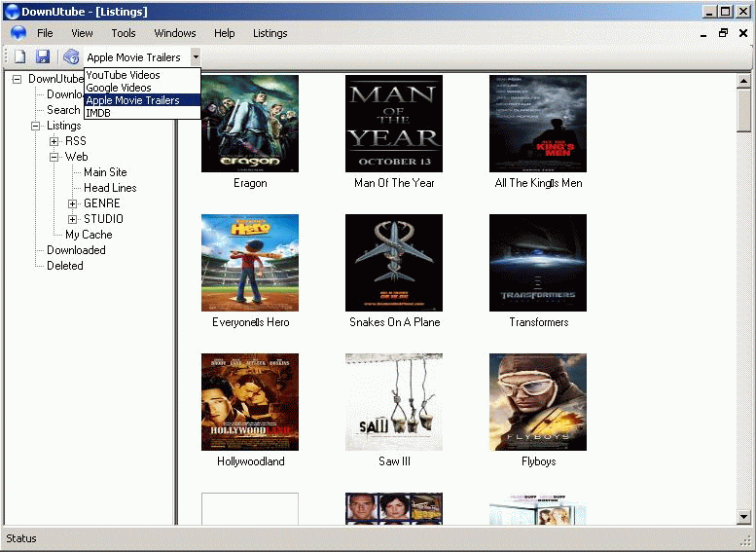Click the vertical scrollbar thumb

click(743, 110)
